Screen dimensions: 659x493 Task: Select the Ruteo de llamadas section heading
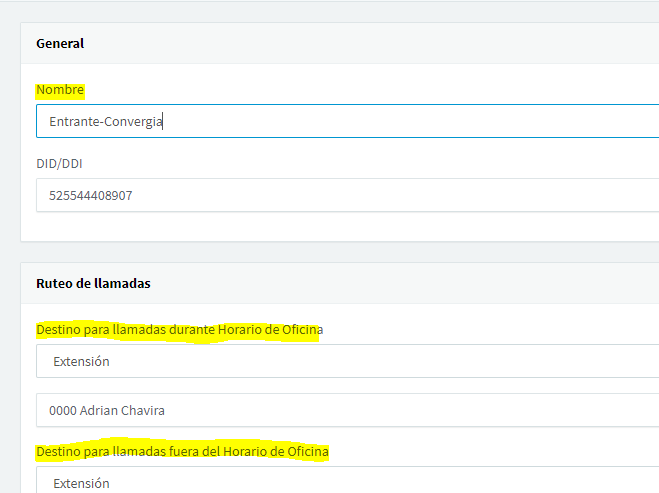click(93, 283)
